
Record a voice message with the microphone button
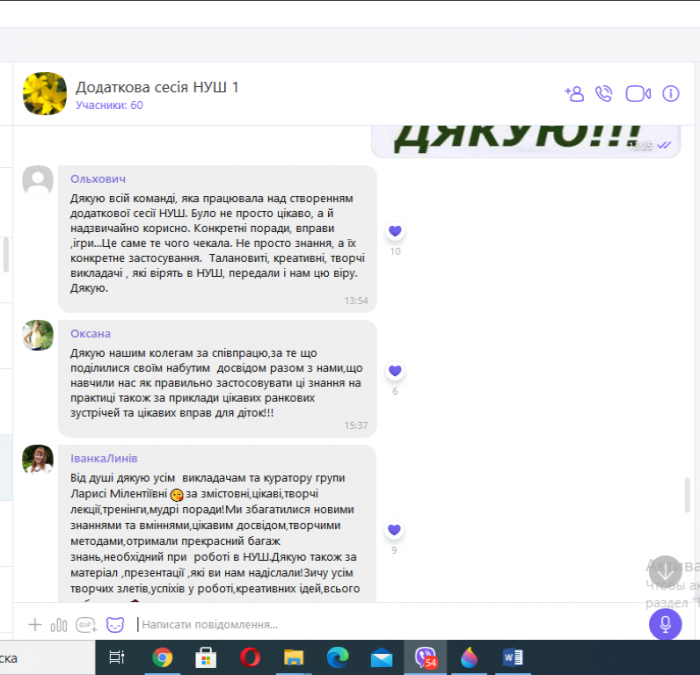pyautogui.click(x=665, y=625)
